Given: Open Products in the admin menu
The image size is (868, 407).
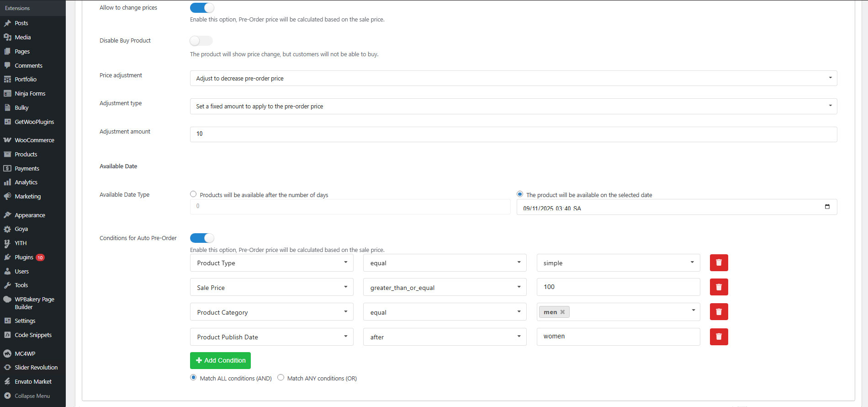Looking at the screenshot, I should tap(26, 154).
